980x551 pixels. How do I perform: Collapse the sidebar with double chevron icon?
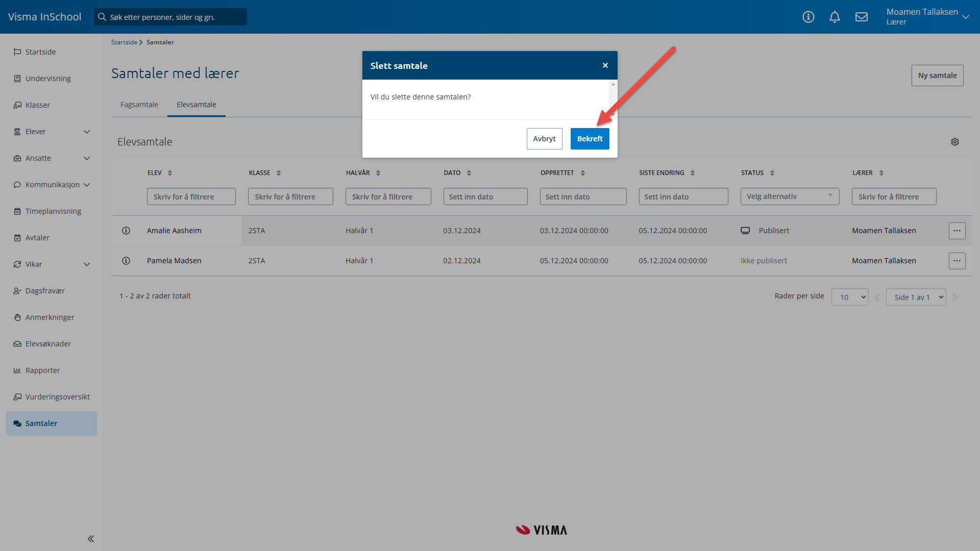click(91, 539)
